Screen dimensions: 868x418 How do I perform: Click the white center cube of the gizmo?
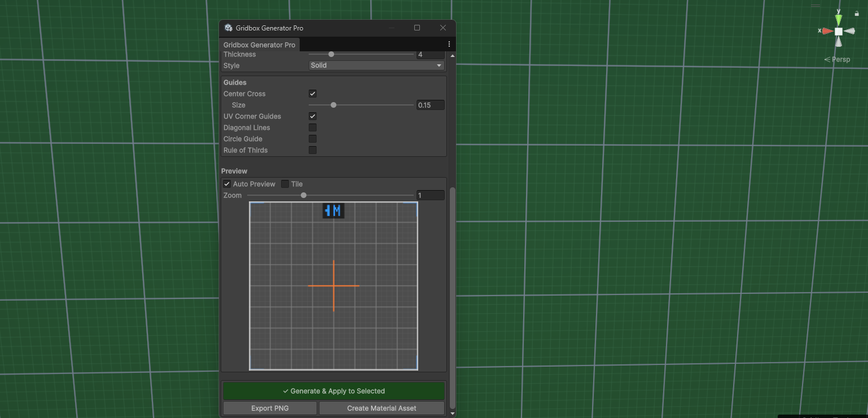839,32
